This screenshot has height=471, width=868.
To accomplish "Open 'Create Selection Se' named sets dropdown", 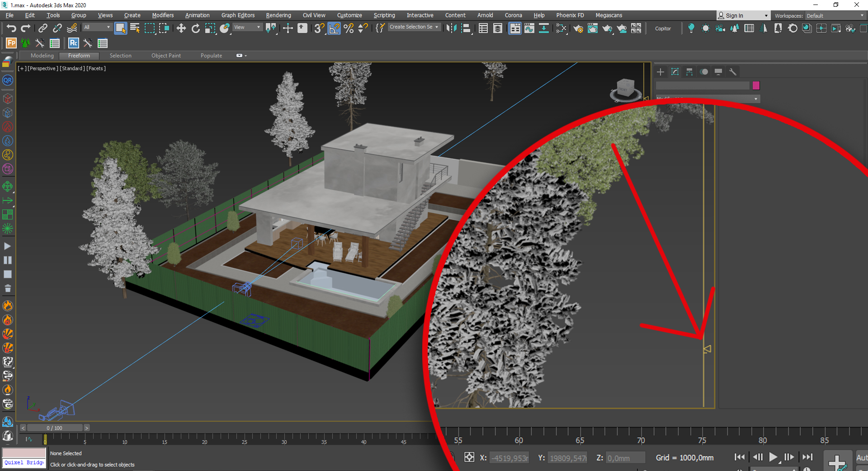I will (x=414, y=27).
